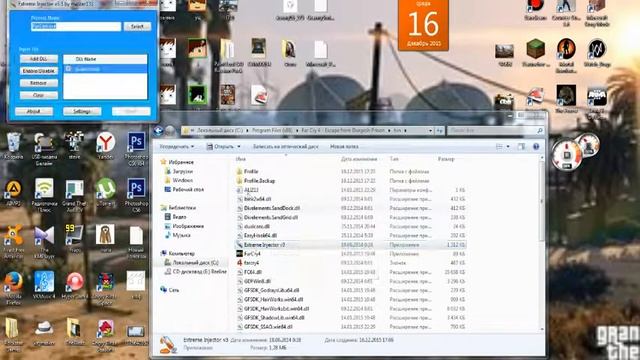This screenshot has width=640, height=360.
Task: Click 'Новая папка' toolbar item
Action: pyautogui.click(x=344, y=147)
